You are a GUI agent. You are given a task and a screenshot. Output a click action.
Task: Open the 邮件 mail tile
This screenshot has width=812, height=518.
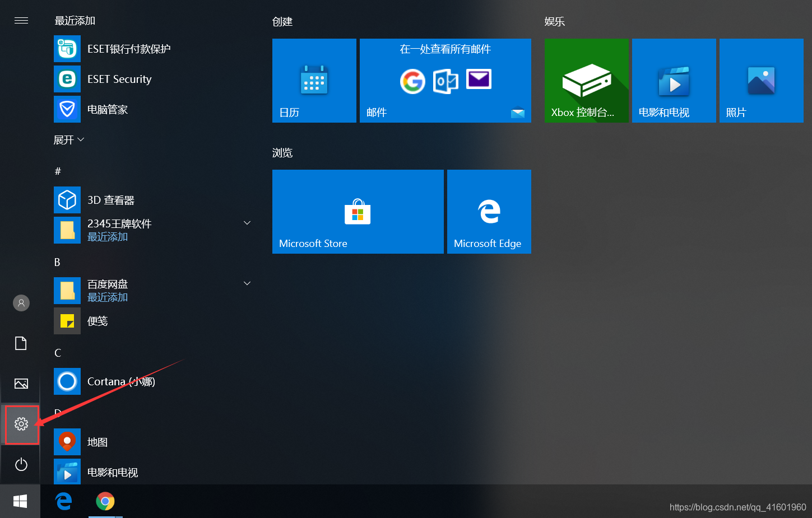coord(446,81)
